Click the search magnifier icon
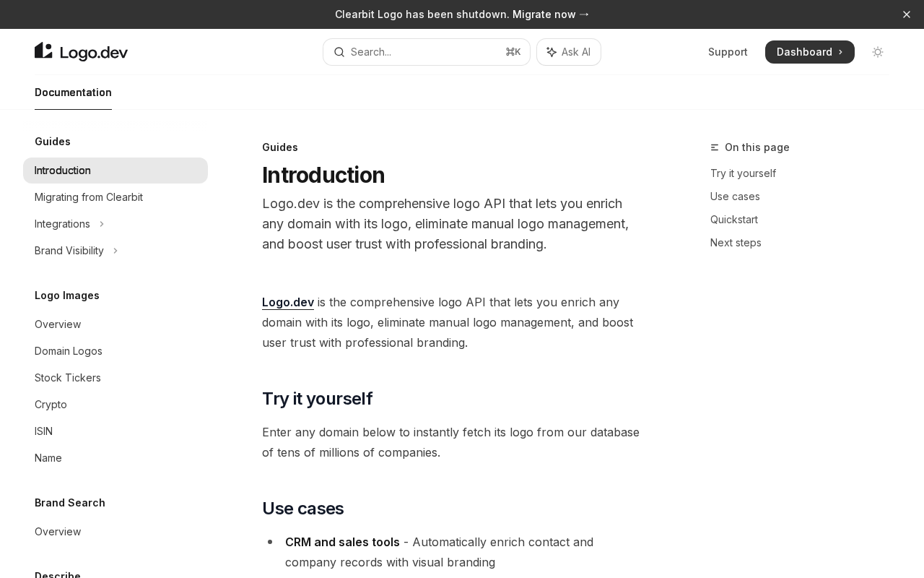 pyautogui.click(x=339, y=52)
